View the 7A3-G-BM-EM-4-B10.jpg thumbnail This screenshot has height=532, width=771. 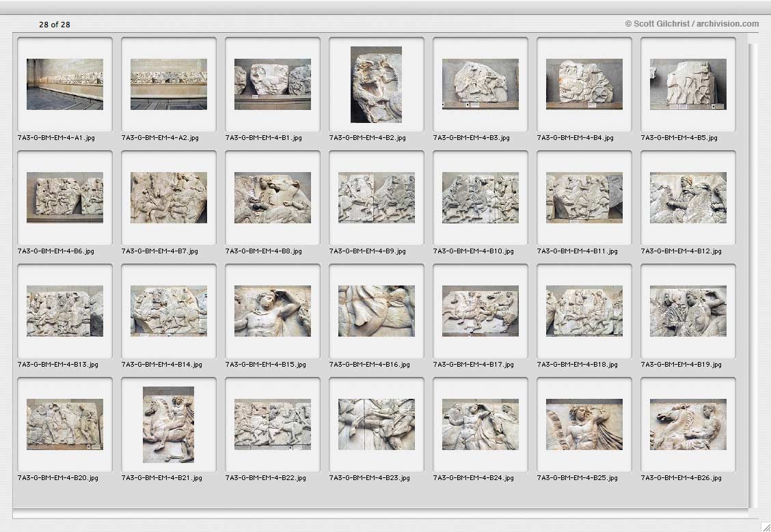pos(481,197)
